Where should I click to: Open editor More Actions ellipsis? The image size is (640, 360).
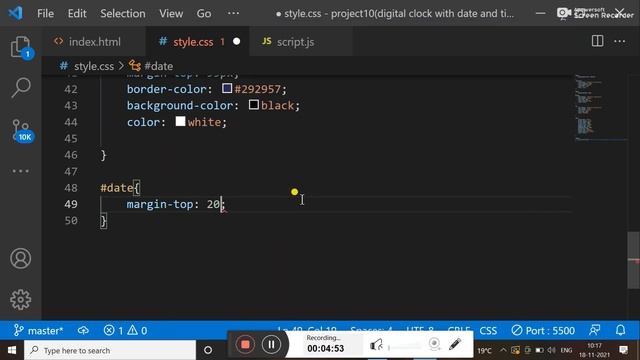[620, 41]
